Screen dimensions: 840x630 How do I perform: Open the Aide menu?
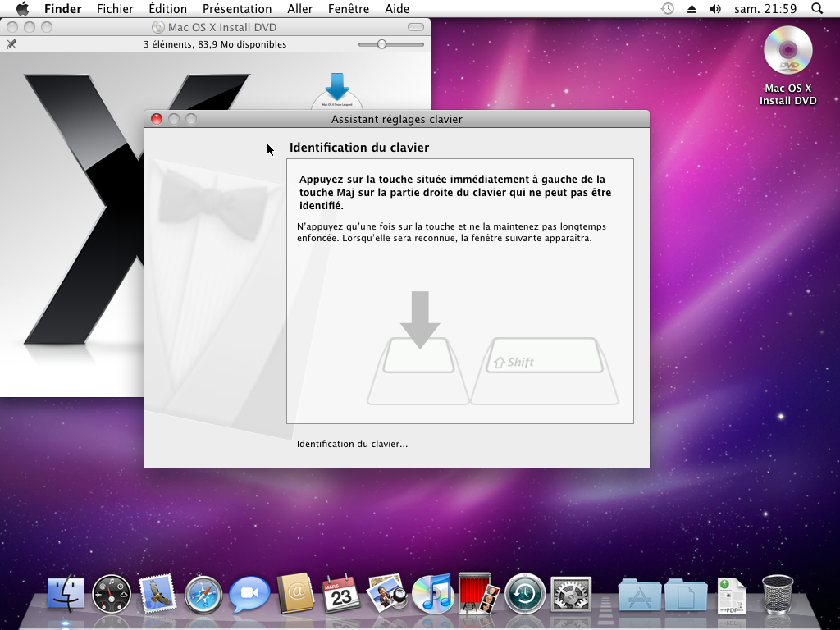pos(397,8)
